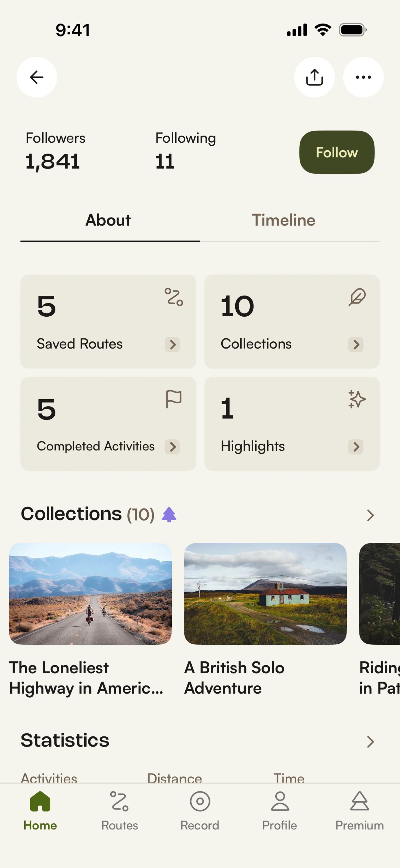Open A British Solo Adventure collection thumbnail
The width and height of the screenshot is (400, 868).
point(265,593)
